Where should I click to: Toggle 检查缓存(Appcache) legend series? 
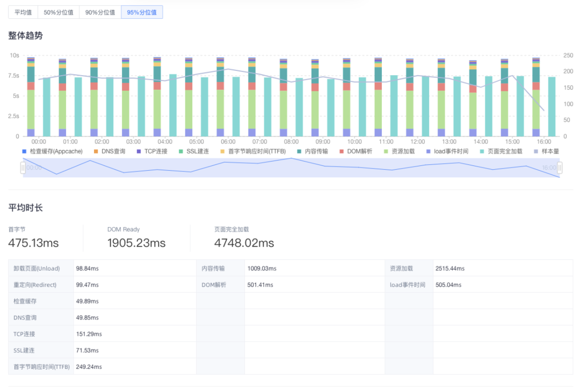point(52,151)
